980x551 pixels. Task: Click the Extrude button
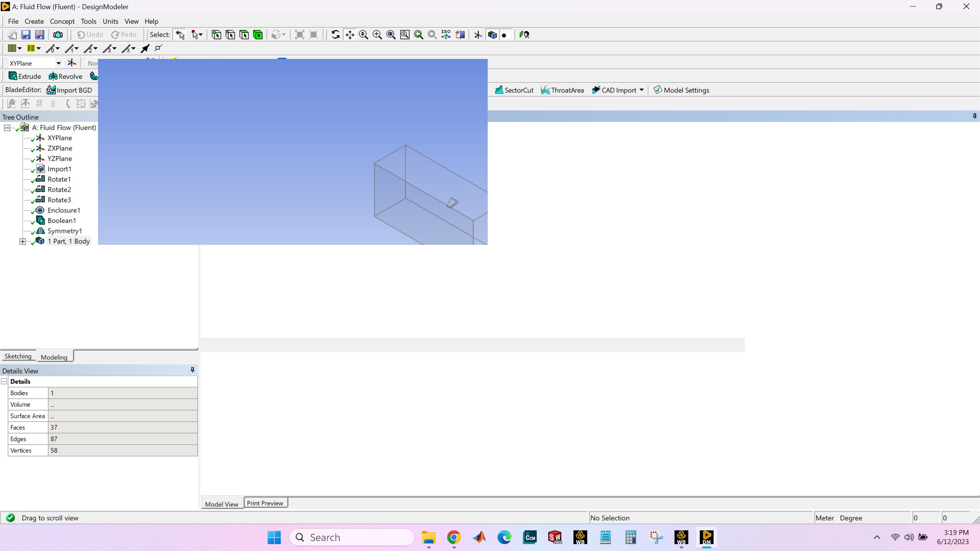pos(25,76)
